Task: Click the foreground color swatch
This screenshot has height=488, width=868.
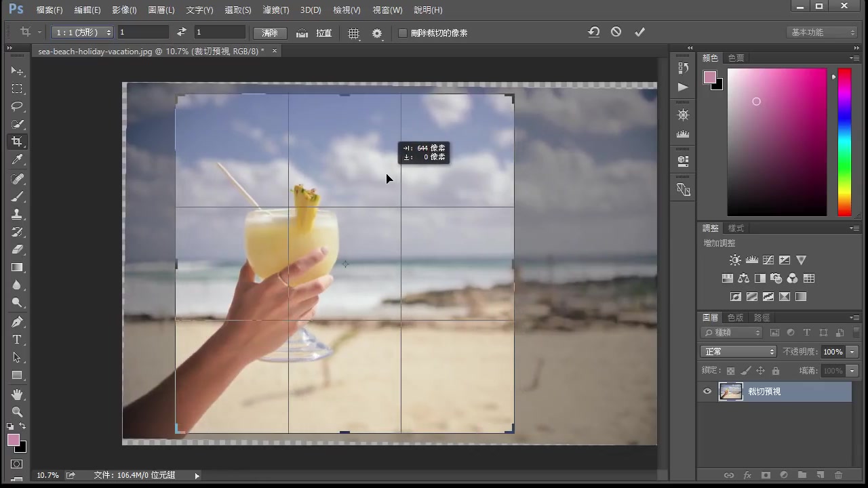Action: pos(14,441)
